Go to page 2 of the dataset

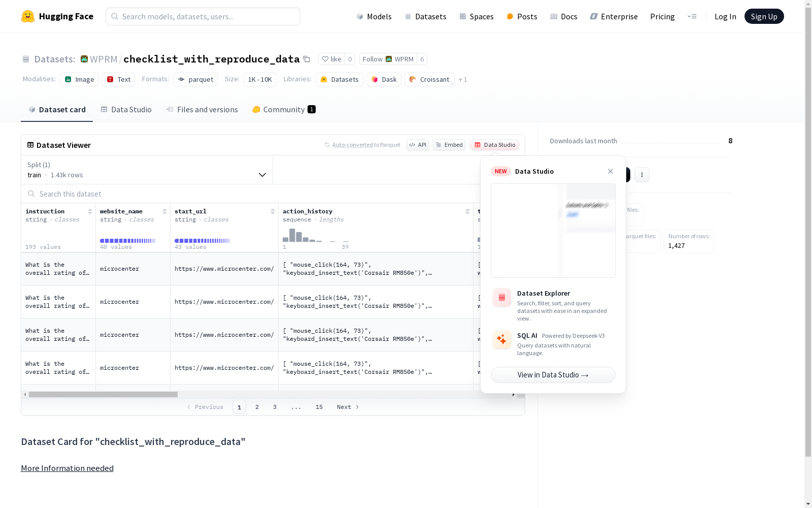[x=257, y=407]
